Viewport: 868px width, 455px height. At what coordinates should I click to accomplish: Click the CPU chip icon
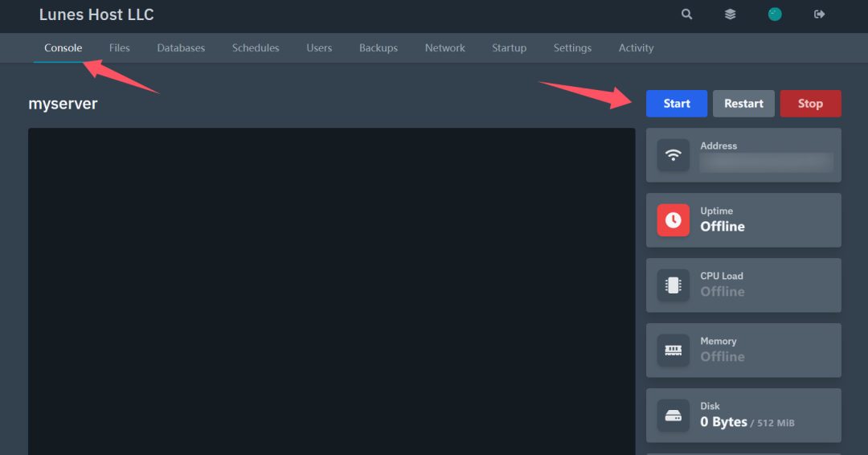pyautogui.click(x=674, y=285)
